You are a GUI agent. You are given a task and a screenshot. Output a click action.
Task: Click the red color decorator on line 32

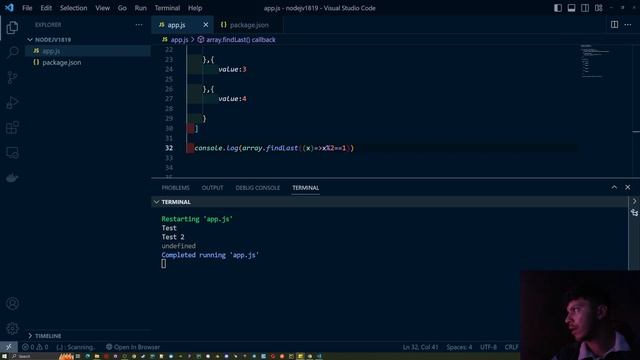190,148
